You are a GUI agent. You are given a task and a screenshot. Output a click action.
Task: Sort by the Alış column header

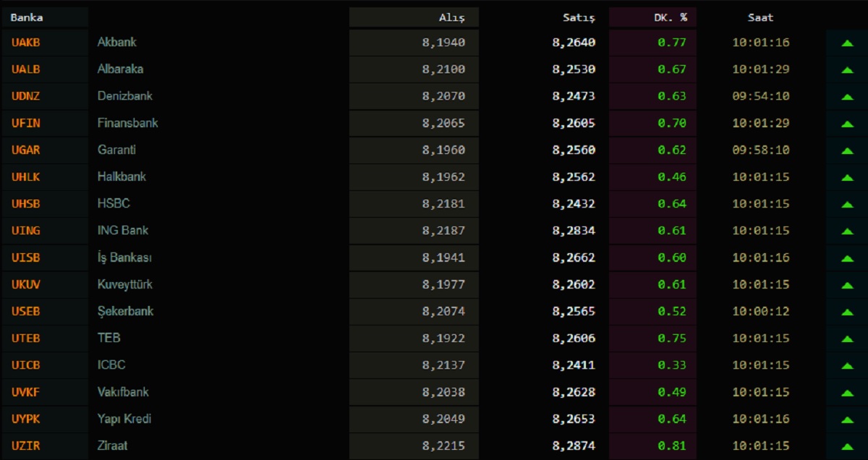click(x=452, y=17)
